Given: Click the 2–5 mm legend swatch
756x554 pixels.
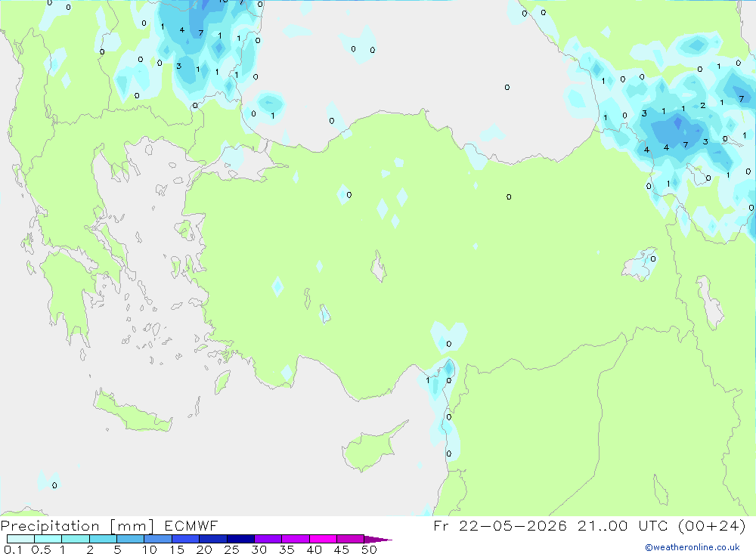Looking at the screenshot, I should [103, 539].
